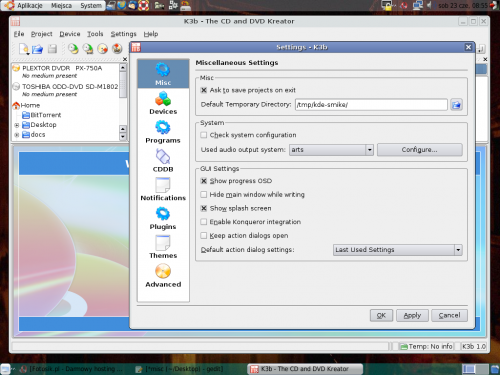Click the Apply button
The image size is (500, 375).
click(x=412, y=315)
